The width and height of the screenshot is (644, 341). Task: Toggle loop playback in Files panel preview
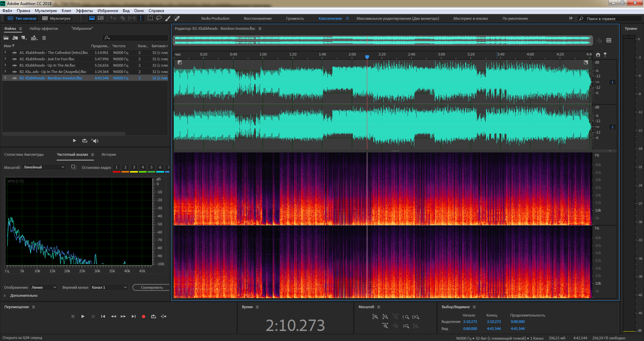pos(85,141)
